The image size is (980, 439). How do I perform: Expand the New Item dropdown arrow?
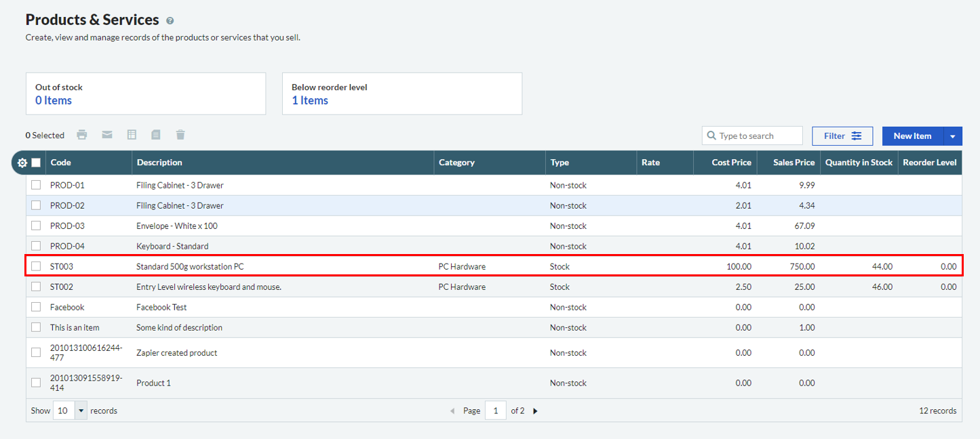952,136
